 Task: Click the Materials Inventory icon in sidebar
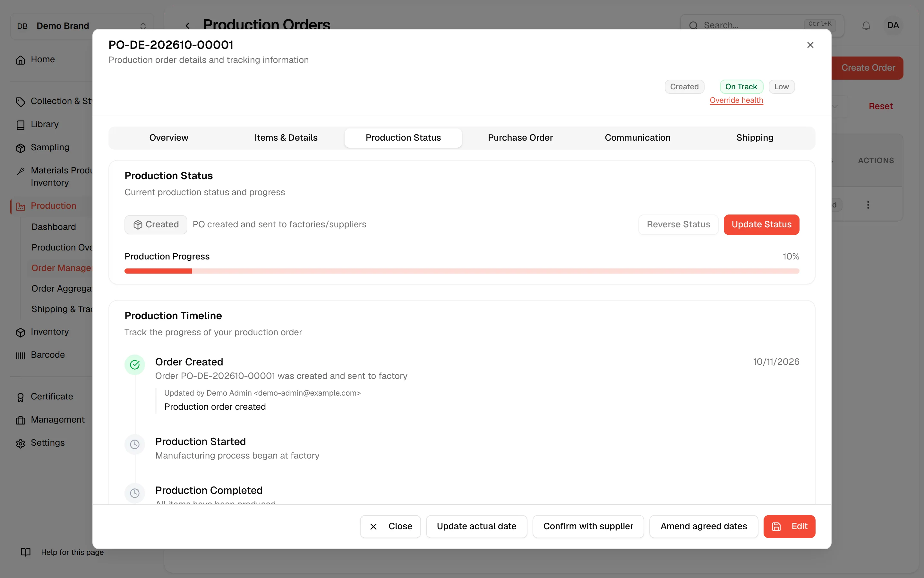click(x=21, y=171)
